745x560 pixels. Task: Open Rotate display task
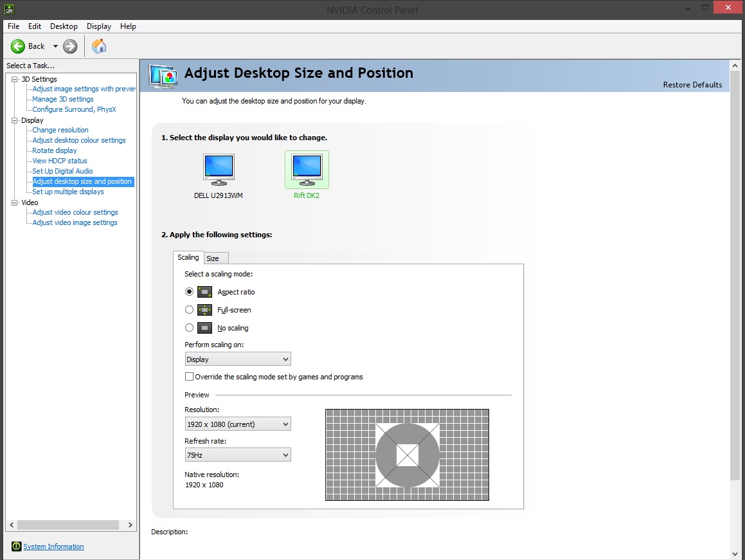pyautogui.click(x=55, y=150)
